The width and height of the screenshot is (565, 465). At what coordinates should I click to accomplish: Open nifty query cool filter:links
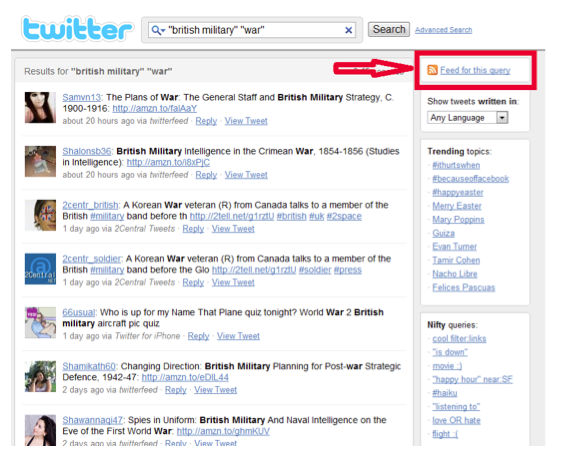[459, 339]
